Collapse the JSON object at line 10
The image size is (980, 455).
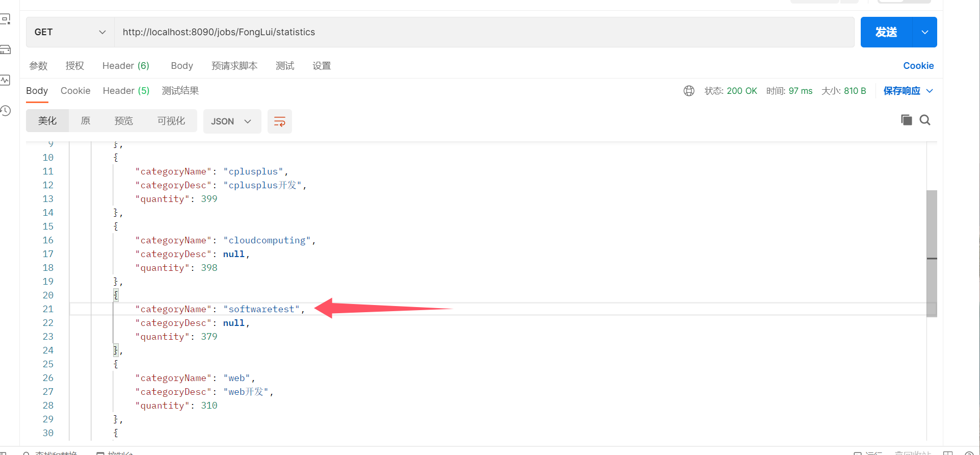coord(116,158)
